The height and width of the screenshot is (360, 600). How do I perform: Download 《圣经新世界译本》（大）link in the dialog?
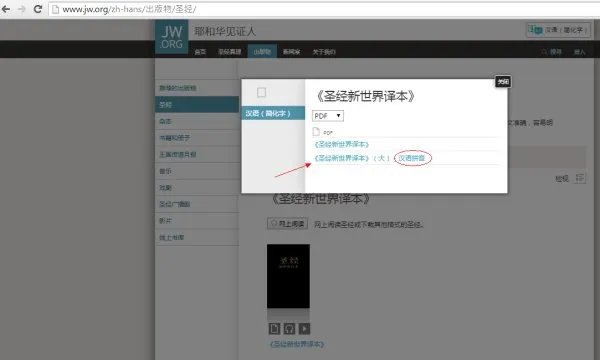pyautogui.click(x=352, y=158)
